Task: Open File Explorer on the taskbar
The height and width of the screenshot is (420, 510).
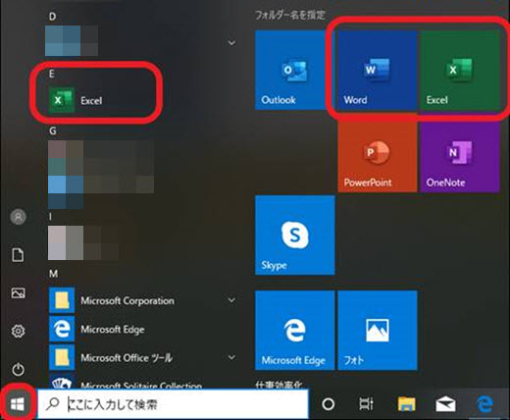Action: tap(406, 404)
